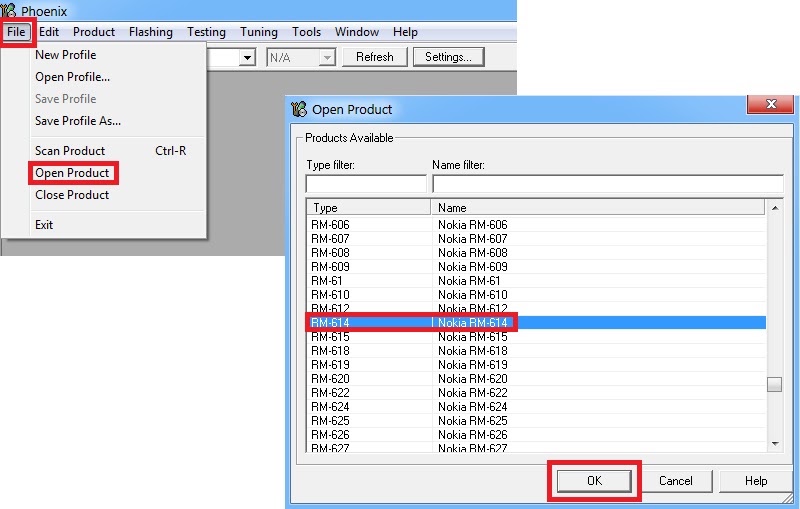Click the product list scrollbar thumb

tap(774, 385)
